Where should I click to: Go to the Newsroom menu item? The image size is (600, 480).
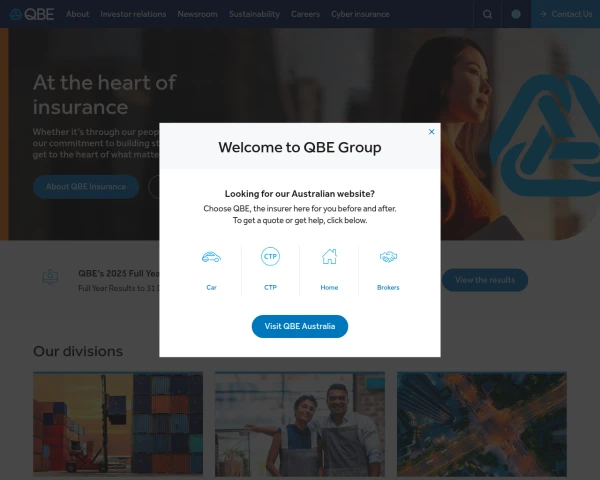point(197,14)
